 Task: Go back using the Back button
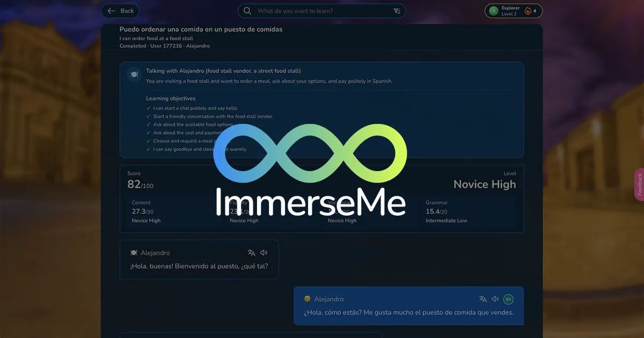click(120, 11)
